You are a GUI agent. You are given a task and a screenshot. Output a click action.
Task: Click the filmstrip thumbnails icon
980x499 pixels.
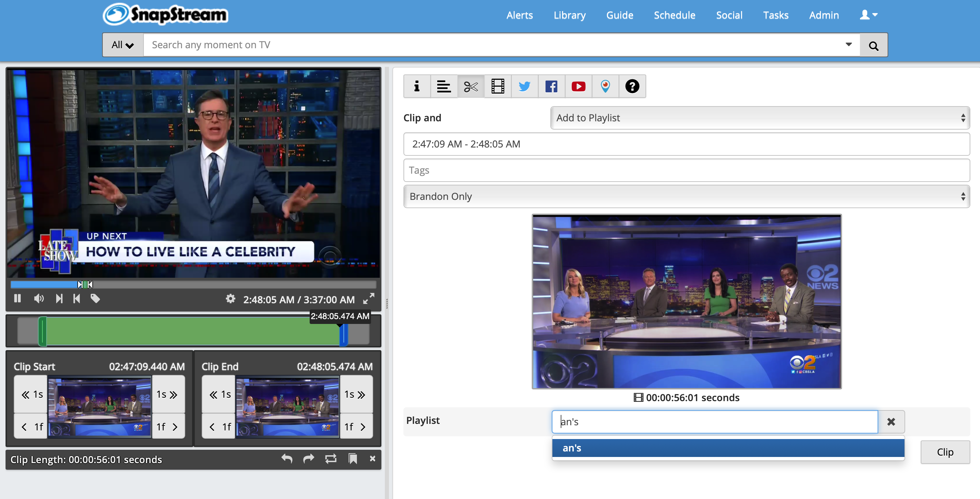point(498,86)
